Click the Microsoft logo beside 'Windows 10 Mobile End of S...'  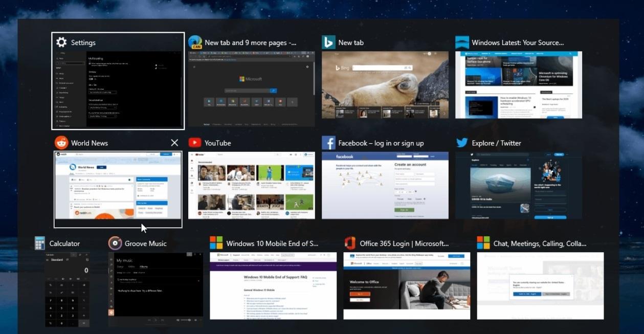(x=217, y=243)
